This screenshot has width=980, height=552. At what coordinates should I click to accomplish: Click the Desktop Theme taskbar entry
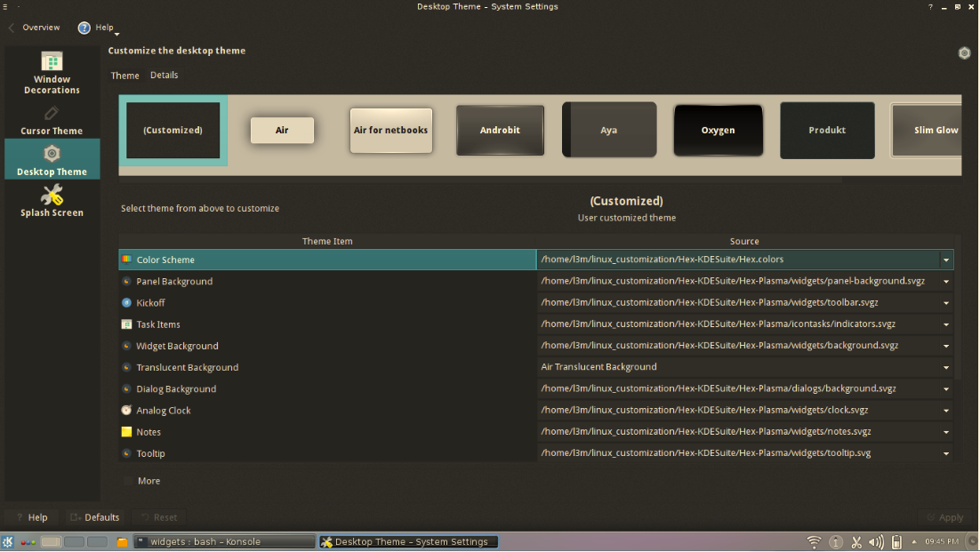click(409, 542)
